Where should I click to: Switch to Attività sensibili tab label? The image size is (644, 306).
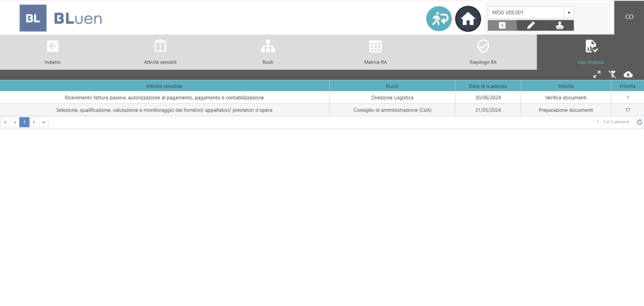pyautogui.click(x=160, y=62)
